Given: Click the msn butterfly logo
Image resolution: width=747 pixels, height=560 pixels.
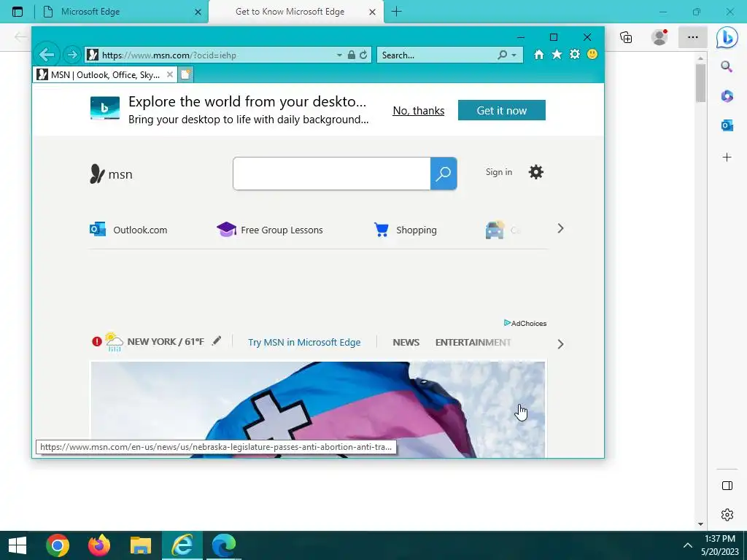Looking at the screenshot, I should 111,174.
